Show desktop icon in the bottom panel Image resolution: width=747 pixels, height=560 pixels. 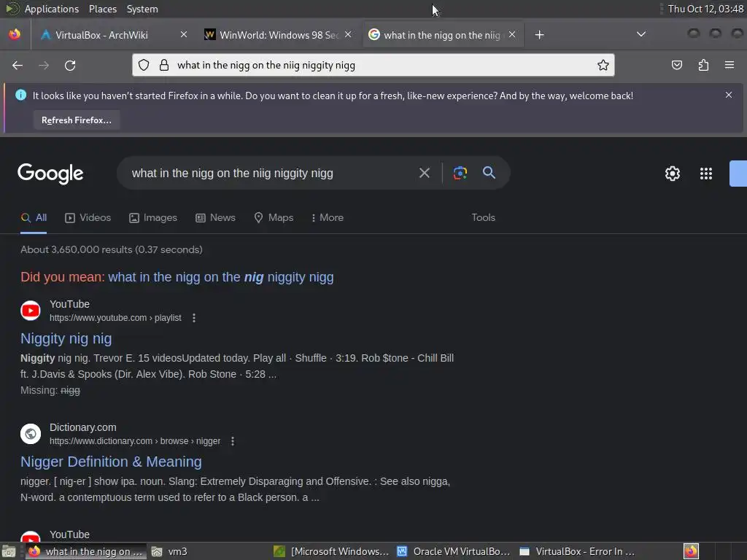click(9, 551)
